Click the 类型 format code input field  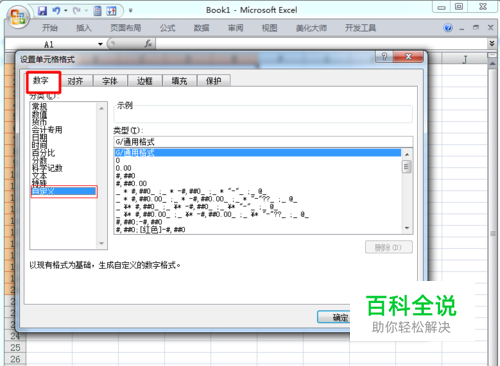coord(263,142)
